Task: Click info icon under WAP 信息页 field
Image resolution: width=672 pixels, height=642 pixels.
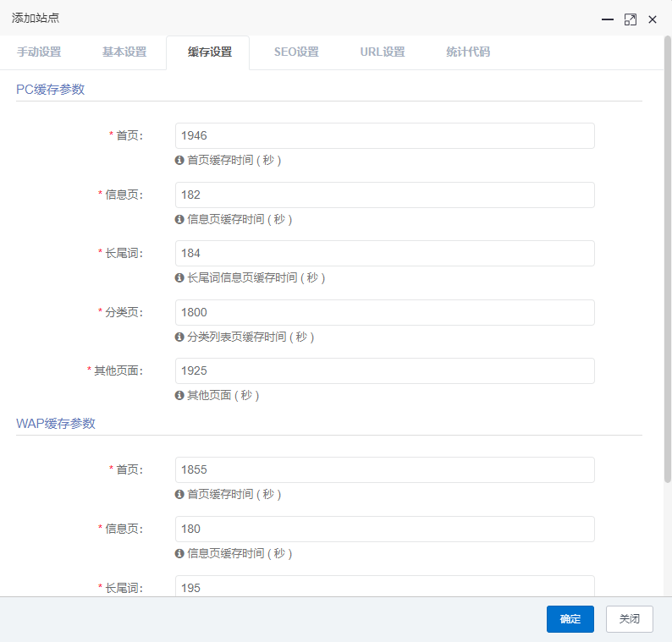Action: [x=179, y=553]
